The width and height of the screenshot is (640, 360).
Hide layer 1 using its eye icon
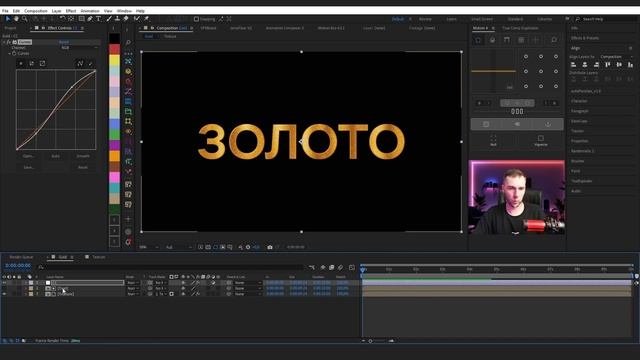click(4, 282)
